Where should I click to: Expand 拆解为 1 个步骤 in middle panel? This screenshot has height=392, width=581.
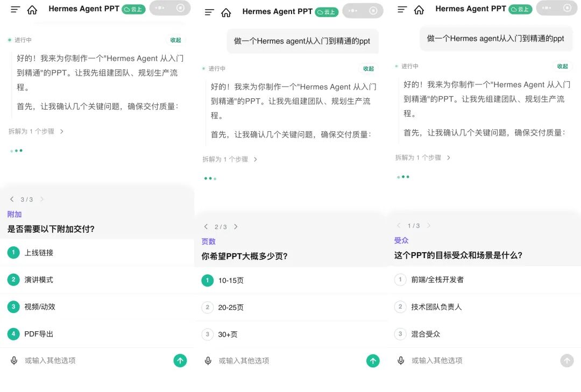230,159
